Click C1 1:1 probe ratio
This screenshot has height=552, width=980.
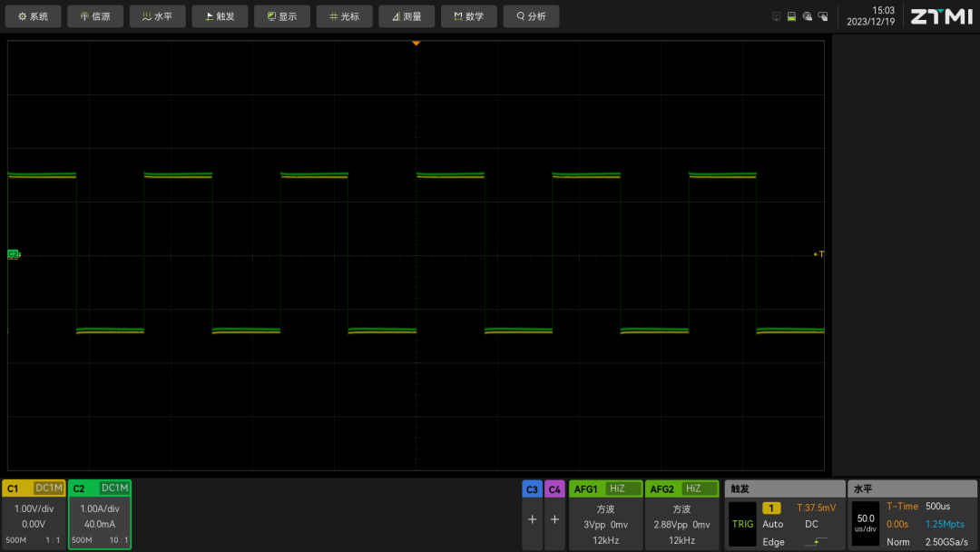[53, 540]
